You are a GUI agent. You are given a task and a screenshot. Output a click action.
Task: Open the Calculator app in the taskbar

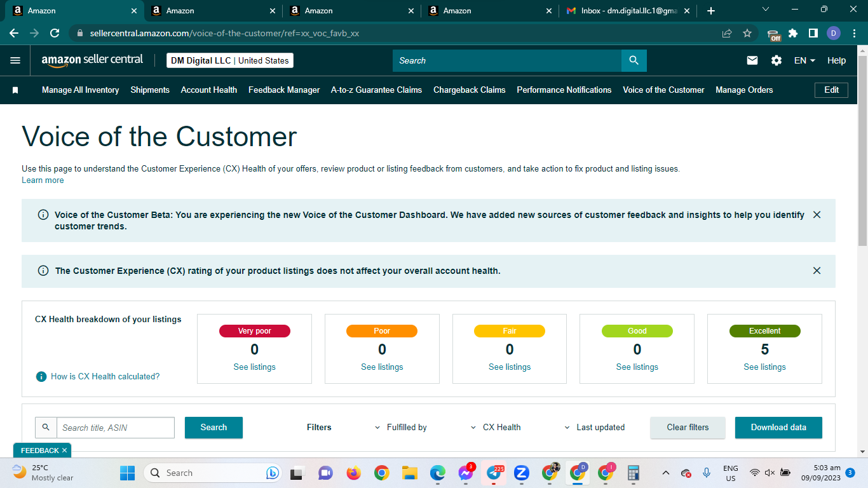click(633, 473)
